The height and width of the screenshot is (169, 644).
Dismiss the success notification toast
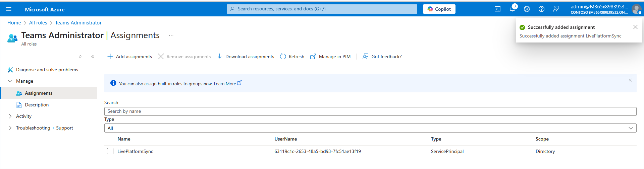(x=635, y=27)
